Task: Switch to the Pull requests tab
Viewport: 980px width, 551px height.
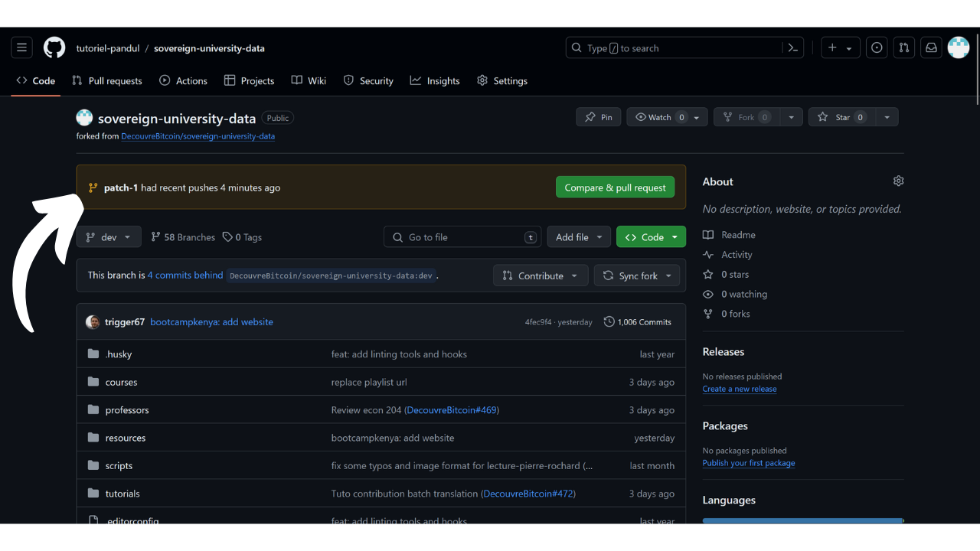Action: 107,81
